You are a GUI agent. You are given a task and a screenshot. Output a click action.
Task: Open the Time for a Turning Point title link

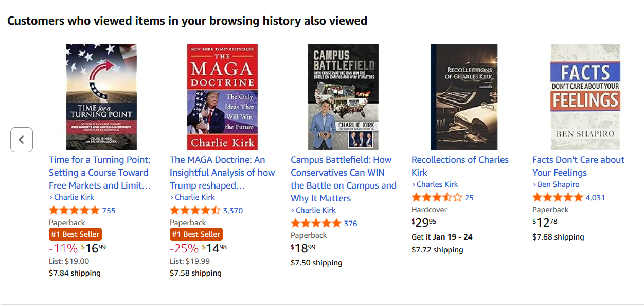click(100, 173)
